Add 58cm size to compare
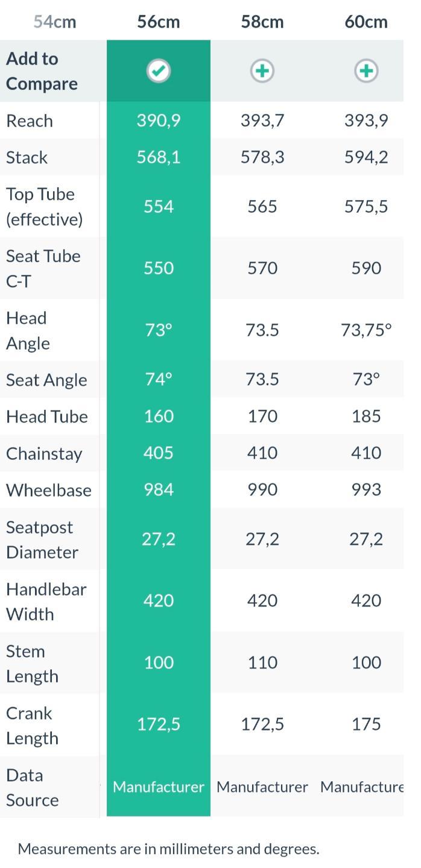 tap(262, 71)
